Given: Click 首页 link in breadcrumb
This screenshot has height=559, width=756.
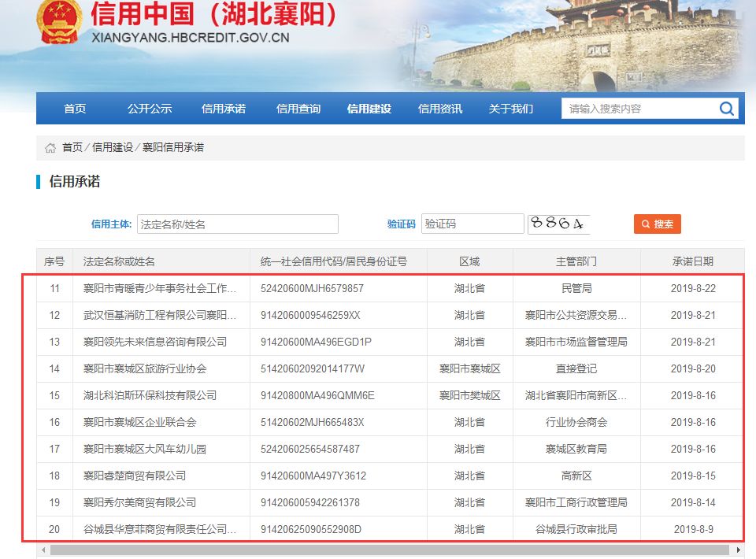Looking at the screenshot, I should pyautogui.click(x=72, y=148).
